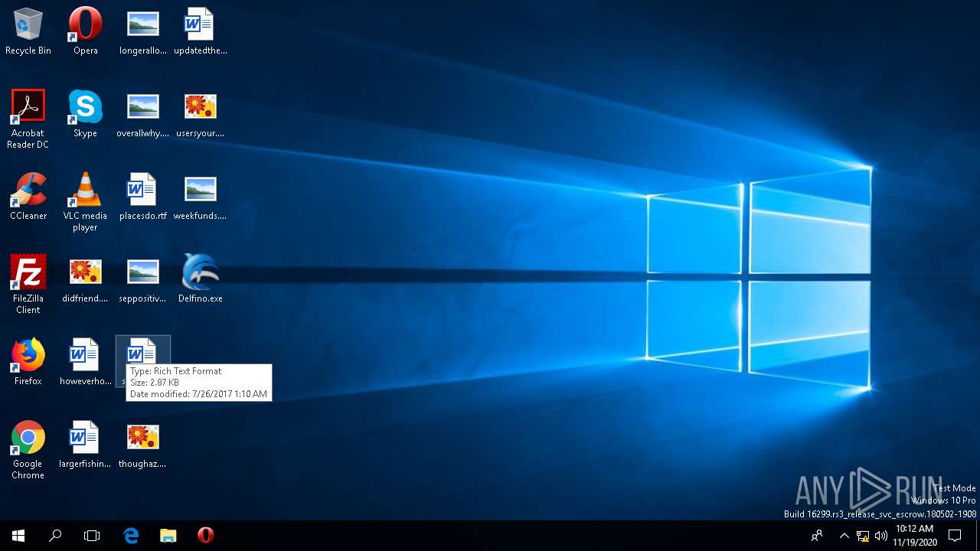
Task: Select the didfriend image file
Action: click(85, 279)
